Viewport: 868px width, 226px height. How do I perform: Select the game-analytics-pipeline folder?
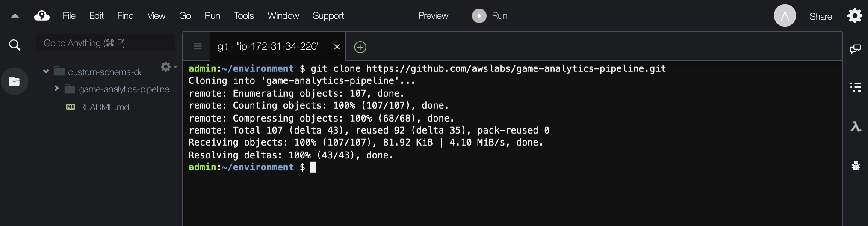click(124, 89)
